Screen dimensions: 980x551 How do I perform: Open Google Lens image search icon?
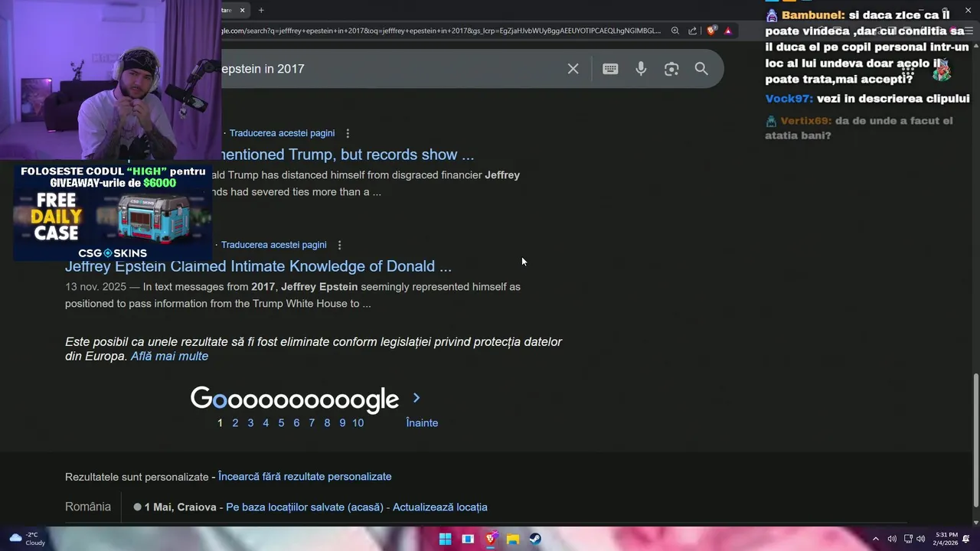[x=671, y=69]
